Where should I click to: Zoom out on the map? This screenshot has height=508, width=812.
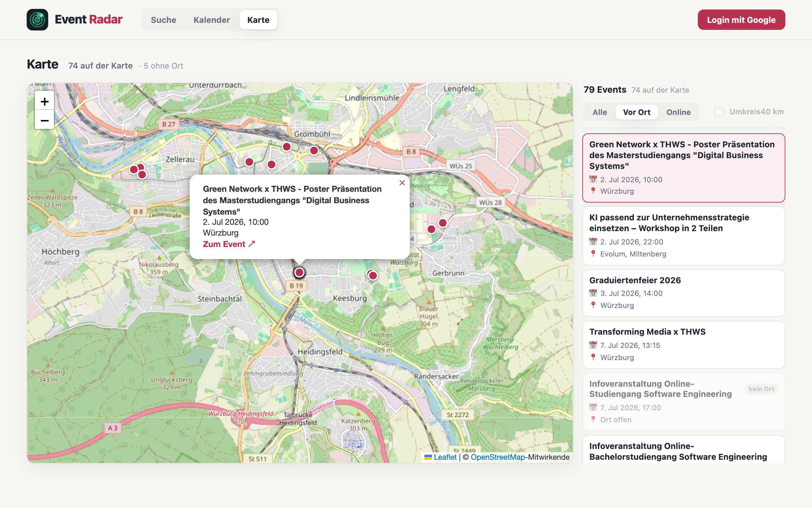tap(44, 120)
